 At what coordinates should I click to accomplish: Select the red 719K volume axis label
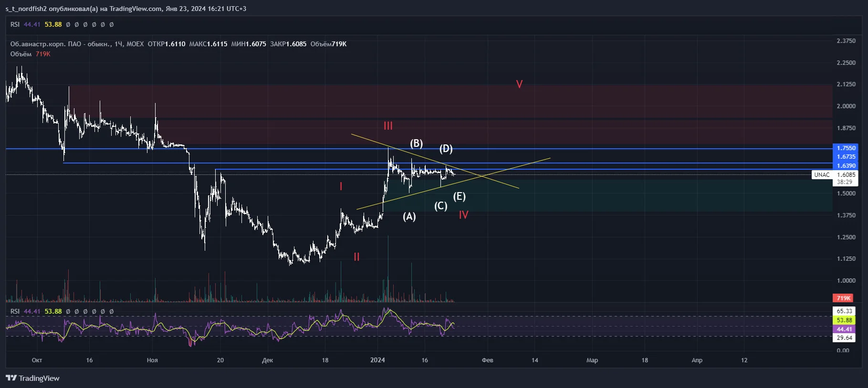pos(843,298)
